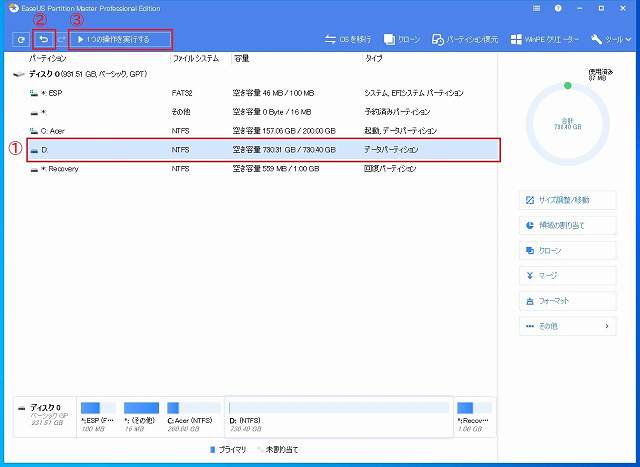Select the D: NTFS partition row
The image size is (640, 467).
coord(263,150)
